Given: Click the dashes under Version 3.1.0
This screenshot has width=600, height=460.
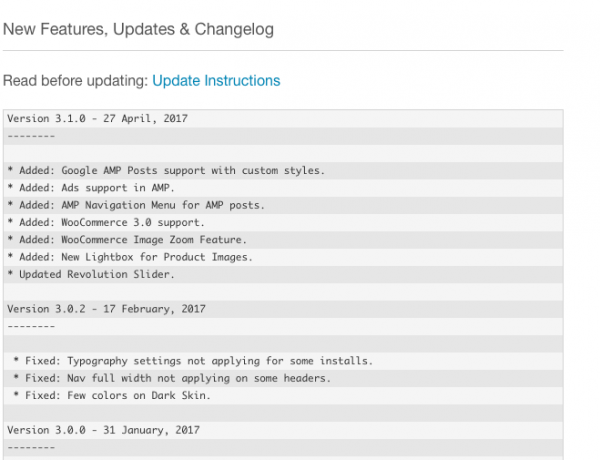Looking at the screenshot, I should point(30,135).
